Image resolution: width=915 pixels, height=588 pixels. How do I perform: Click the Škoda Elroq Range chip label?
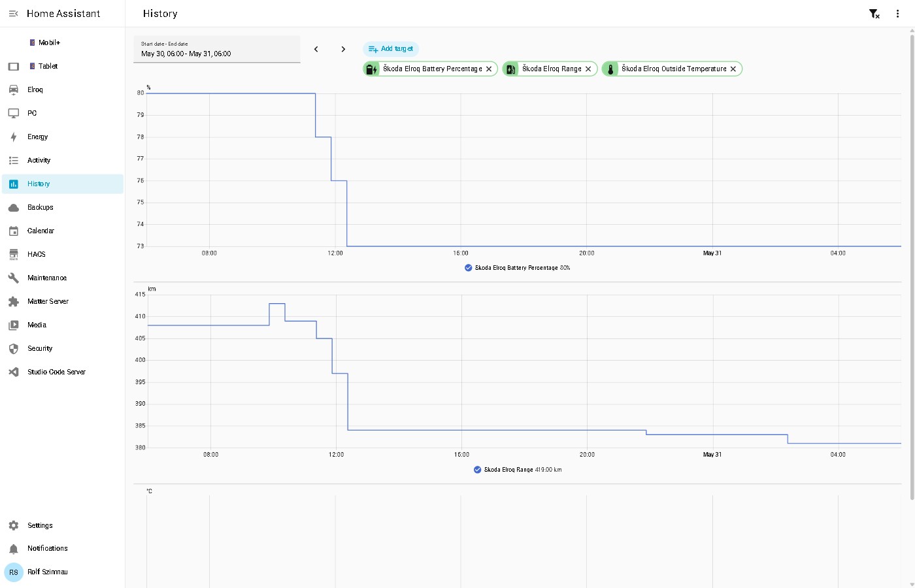(552, 69)
